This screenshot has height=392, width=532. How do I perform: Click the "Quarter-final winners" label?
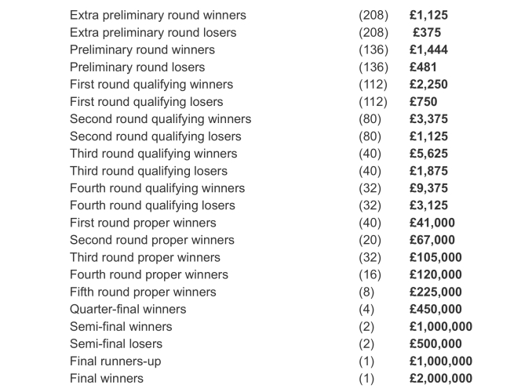pos(128,309)
